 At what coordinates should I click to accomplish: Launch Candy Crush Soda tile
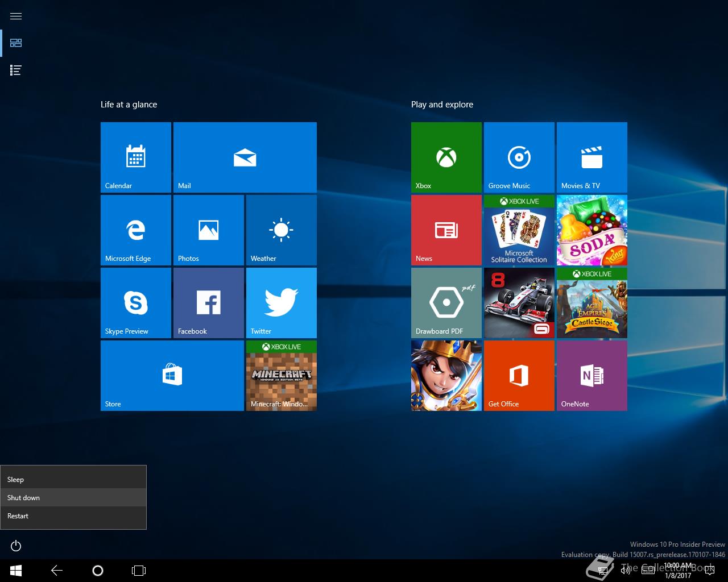point(592,230)
